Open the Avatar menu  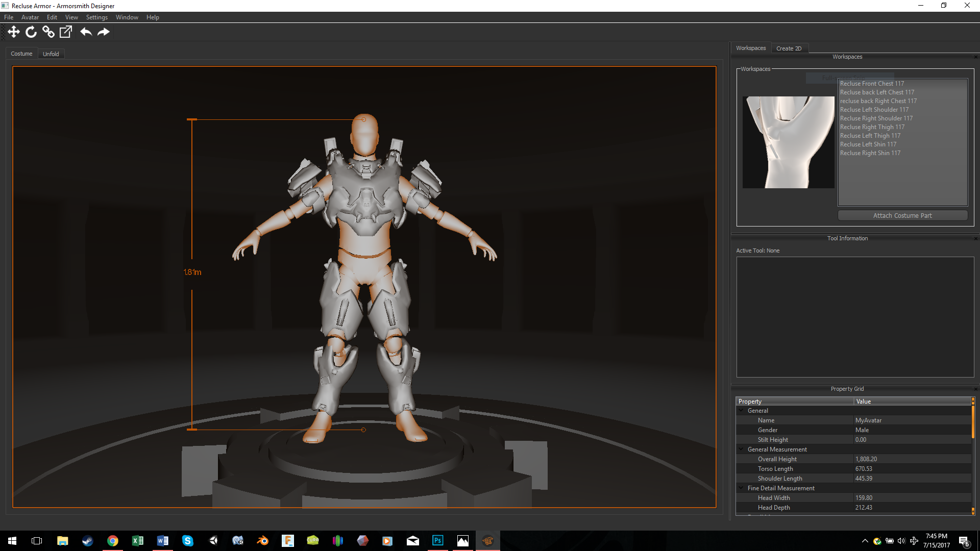click(30, 17)
